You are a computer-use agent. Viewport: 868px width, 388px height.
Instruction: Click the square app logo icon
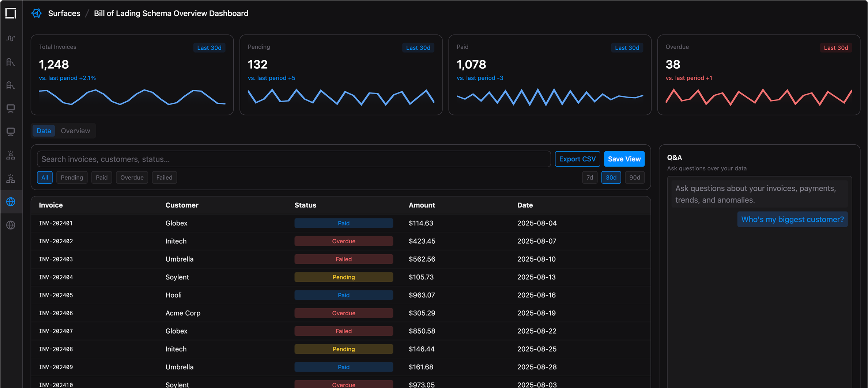click(x=11, y=13)
